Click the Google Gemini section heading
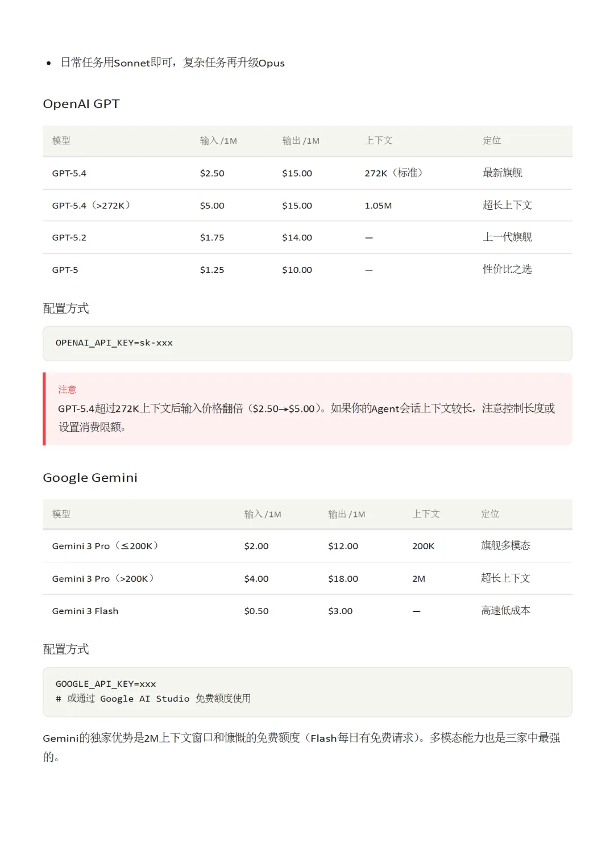 pos(90,478)
